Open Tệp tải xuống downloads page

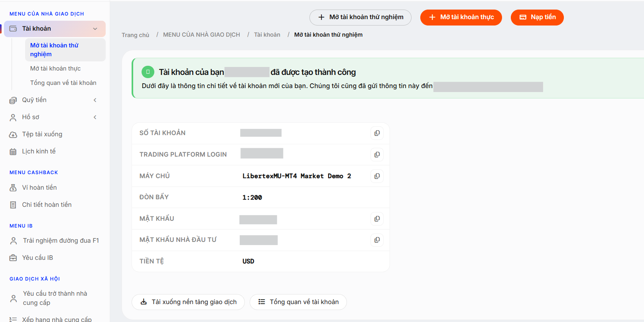tap(42, 134)
